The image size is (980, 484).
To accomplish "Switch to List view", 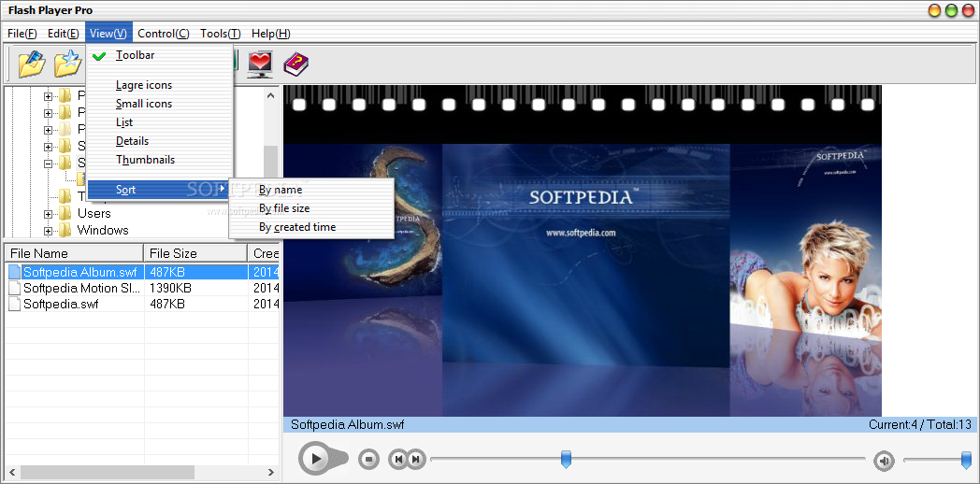I will pyautogui.click(x=159, y=122).
